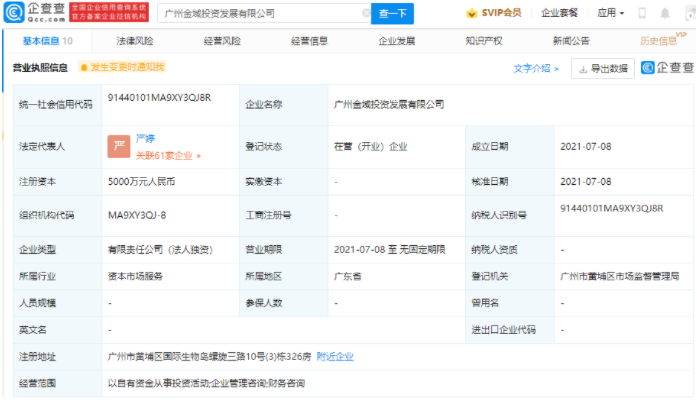Select business term 2021-07-08 至 无固定期限

389,249
